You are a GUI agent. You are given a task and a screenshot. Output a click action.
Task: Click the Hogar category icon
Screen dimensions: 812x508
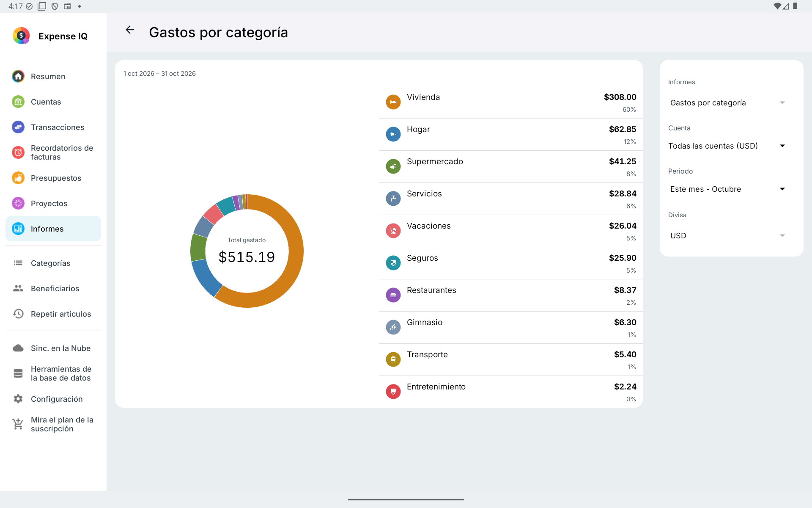tap(393, 134)
